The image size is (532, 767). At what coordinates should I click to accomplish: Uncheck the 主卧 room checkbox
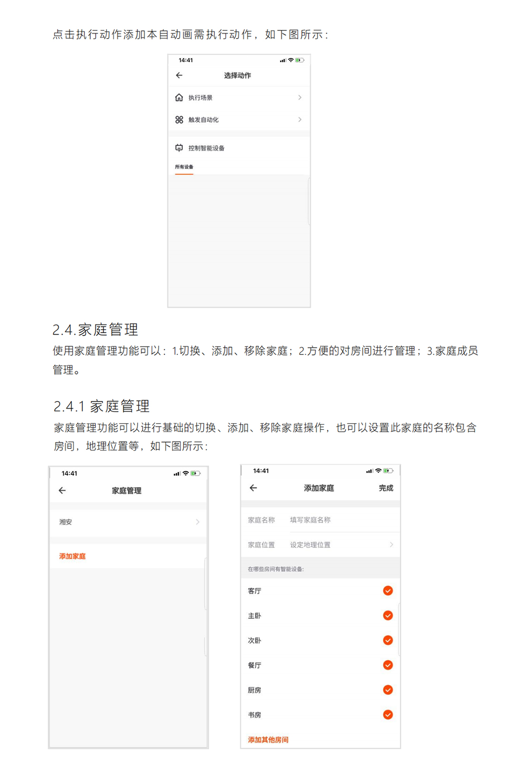point(388,615)
